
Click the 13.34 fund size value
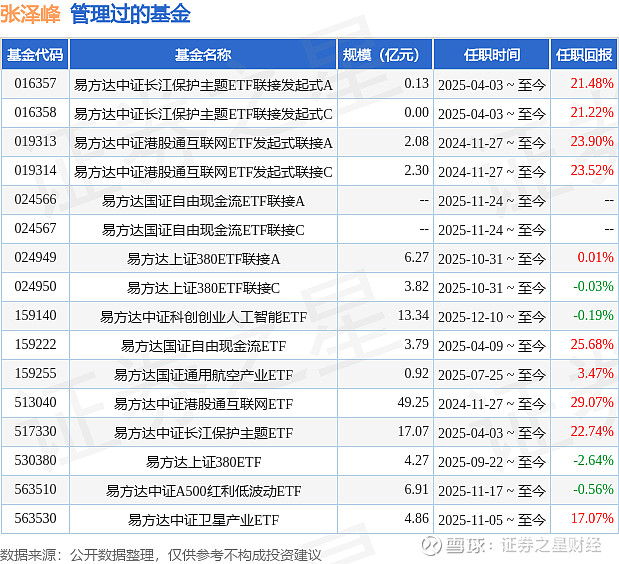pos(413,316)
